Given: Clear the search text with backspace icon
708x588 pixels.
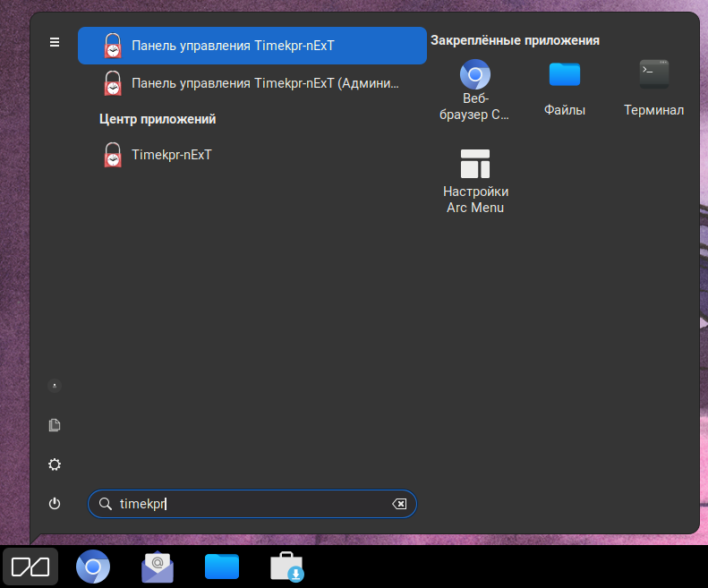Looking at the screenshot, I should (x=399, y=504).
